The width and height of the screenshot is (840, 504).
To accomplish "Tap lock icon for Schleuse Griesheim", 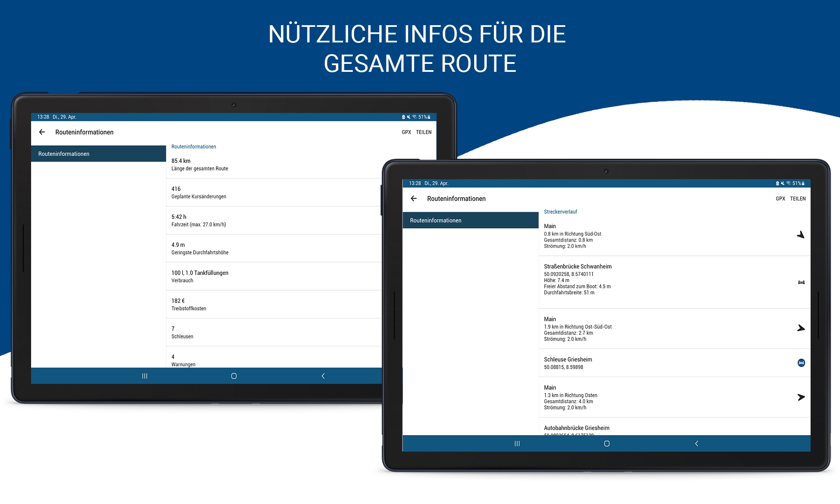I will click(x=801, y=363).
